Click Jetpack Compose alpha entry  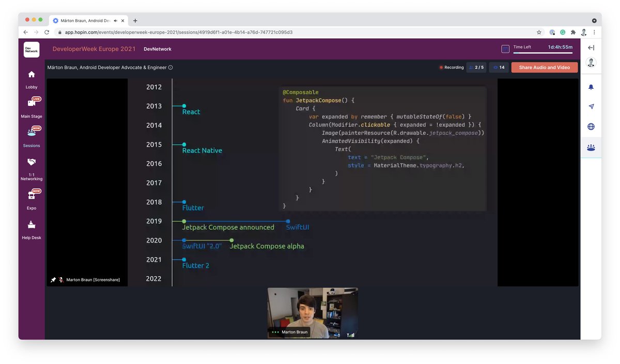pyautogui.click(x=267, y=246)
